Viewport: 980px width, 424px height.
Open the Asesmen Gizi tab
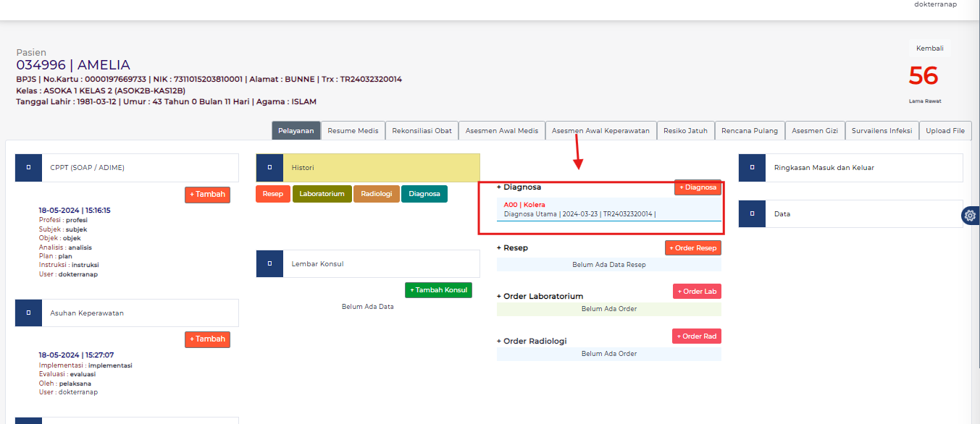coord(815,131)
